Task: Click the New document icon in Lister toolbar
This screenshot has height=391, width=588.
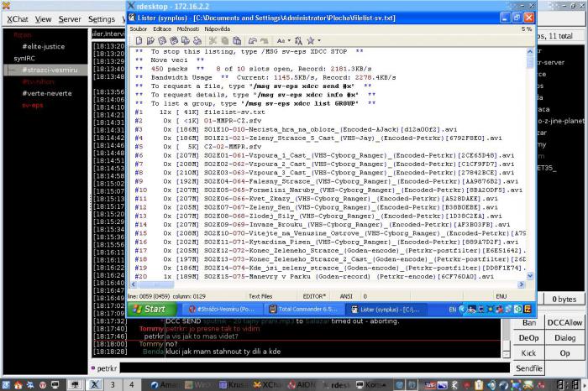Action: [x=139, y=40]
